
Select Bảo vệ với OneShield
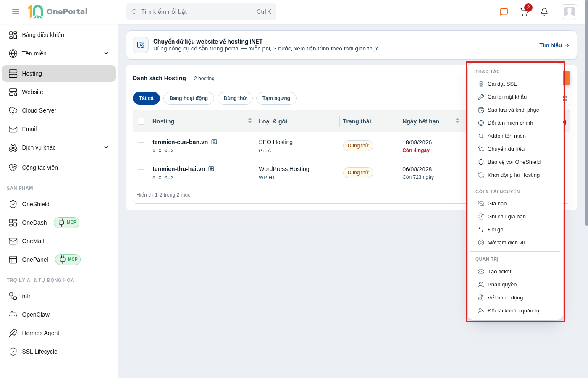[x=515, y=162]
